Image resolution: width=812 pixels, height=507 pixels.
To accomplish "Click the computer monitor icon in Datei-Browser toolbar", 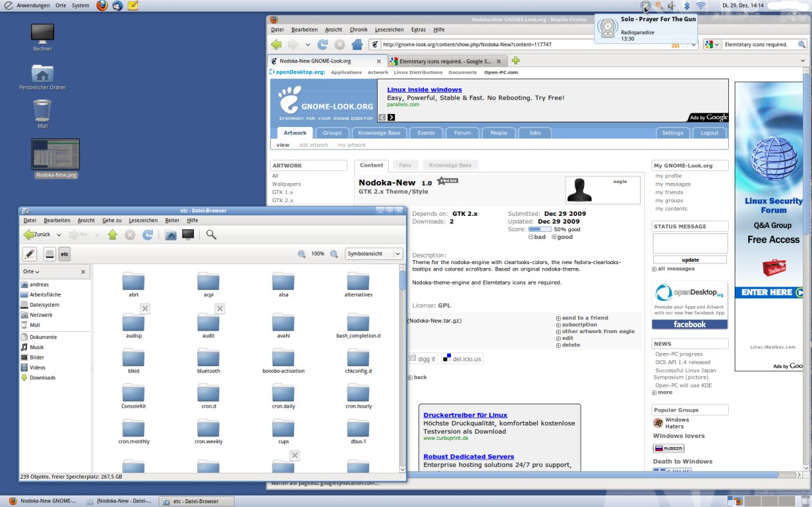I will point(188,234).
